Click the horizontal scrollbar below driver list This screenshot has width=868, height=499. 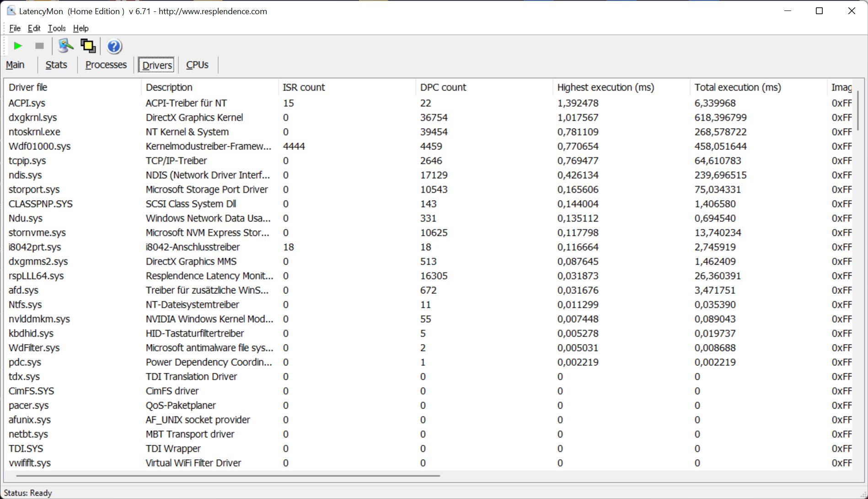click(228, 476)
